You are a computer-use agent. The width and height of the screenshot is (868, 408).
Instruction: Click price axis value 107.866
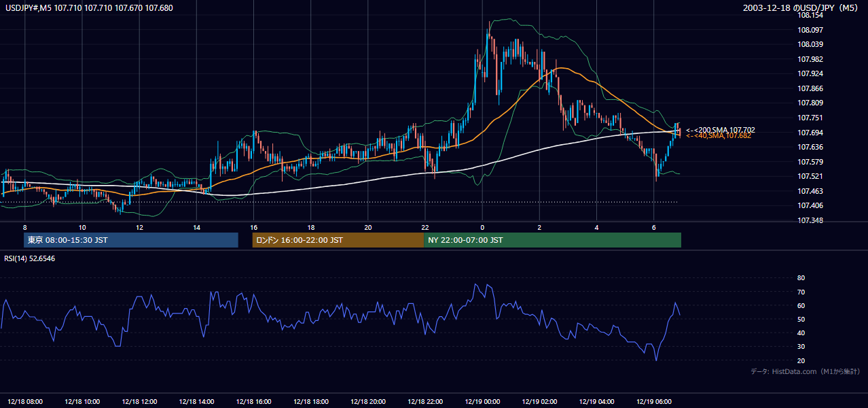810,88
